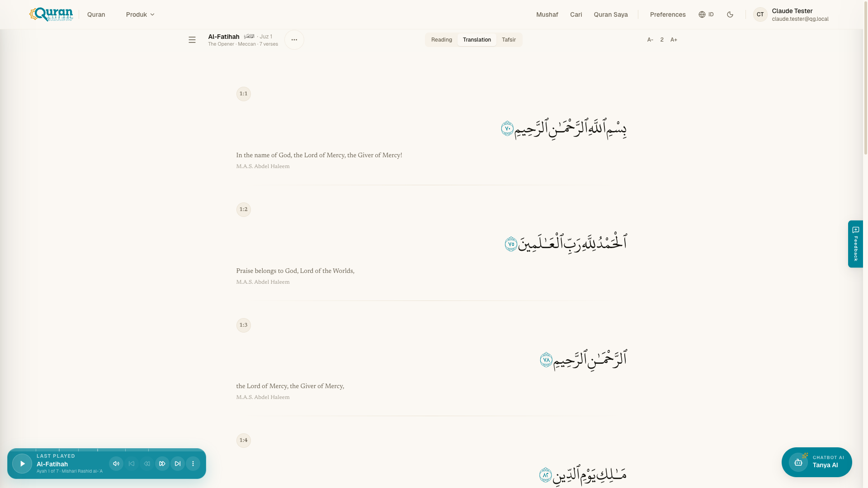Open the Al-Fatihah more options ellipsis
This screenshot has width=868, height=488.
point(294,40)
